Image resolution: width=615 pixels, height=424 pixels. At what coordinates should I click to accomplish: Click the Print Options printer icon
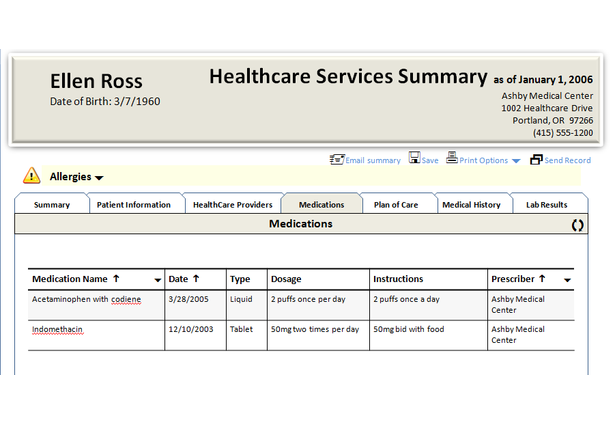[x=452, y=158]
